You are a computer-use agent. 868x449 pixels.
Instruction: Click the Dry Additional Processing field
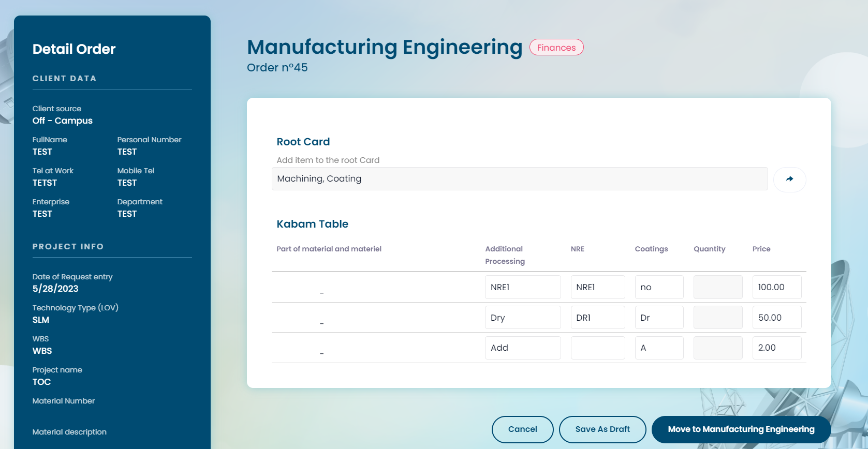click(x=522, y=318)
